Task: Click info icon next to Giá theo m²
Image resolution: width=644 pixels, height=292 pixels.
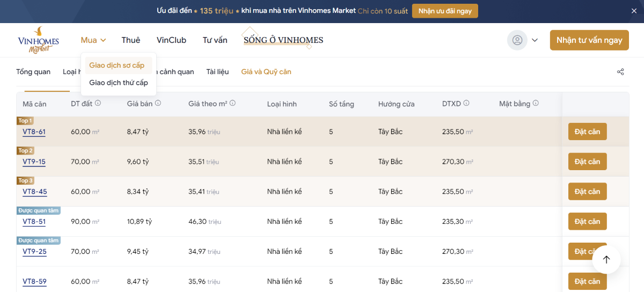Action: pyautogui.click(x=233, y=104)
